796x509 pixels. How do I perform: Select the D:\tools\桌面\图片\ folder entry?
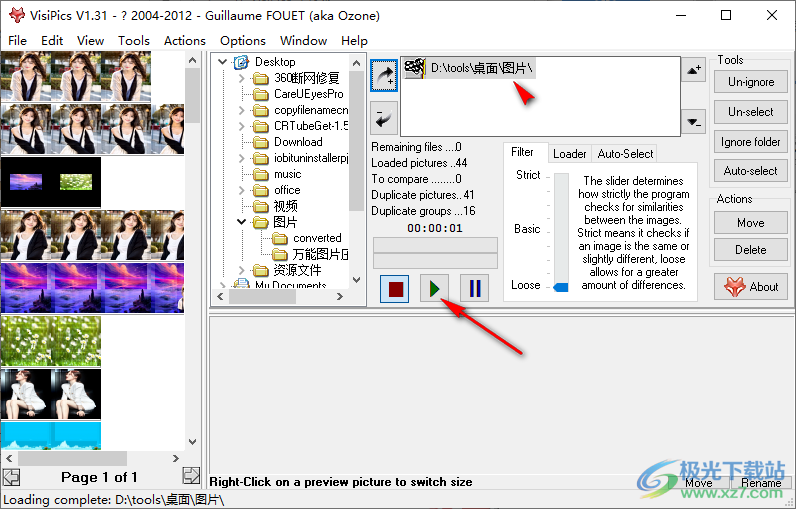(469, 68)
